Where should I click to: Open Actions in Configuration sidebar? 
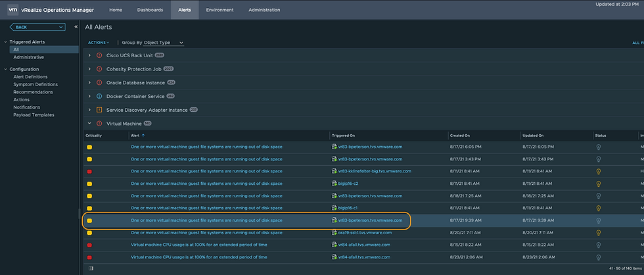(21, 99)
